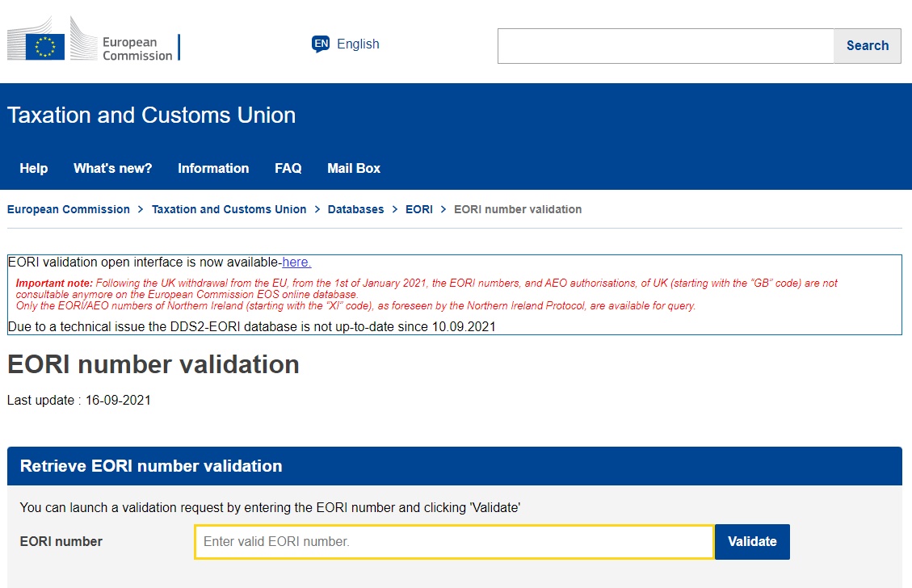Viewport: 912px width, 588px height.
Task: Click the main 'EORI number validation' page heading
Action: click(153, 364)
